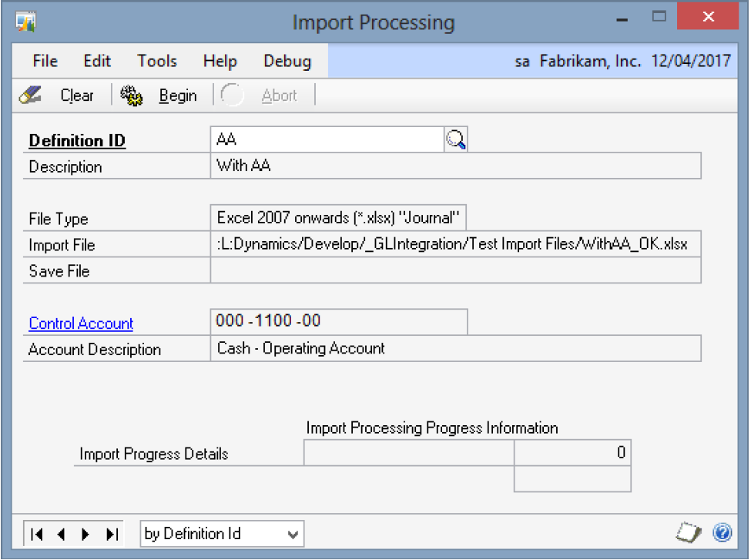751x560 pixels.
Task: Click the application icon in title bar
Action: [26, 22]
